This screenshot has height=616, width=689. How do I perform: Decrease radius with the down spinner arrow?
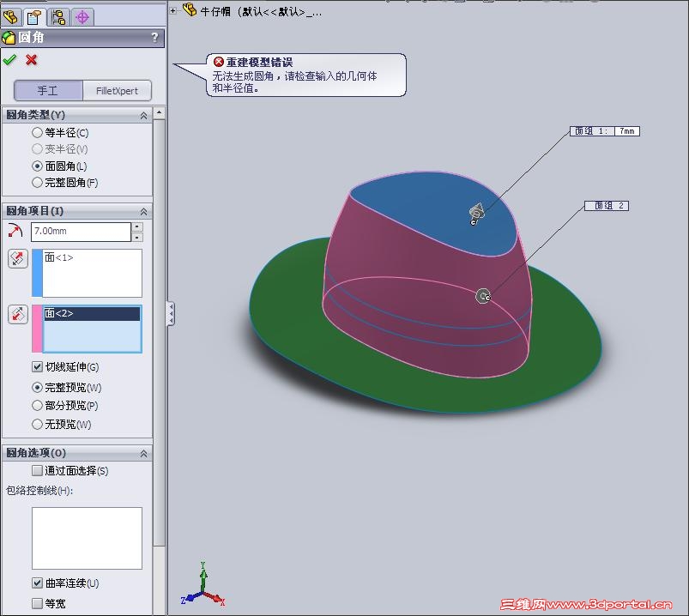(137, 237)
